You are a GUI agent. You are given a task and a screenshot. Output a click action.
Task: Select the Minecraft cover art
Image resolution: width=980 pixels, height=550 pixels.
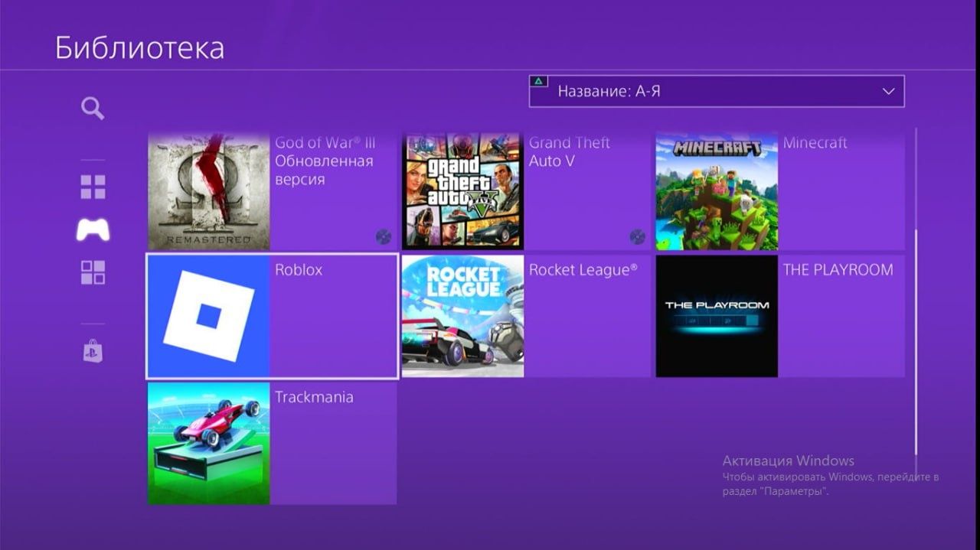(x=717, y=190)
